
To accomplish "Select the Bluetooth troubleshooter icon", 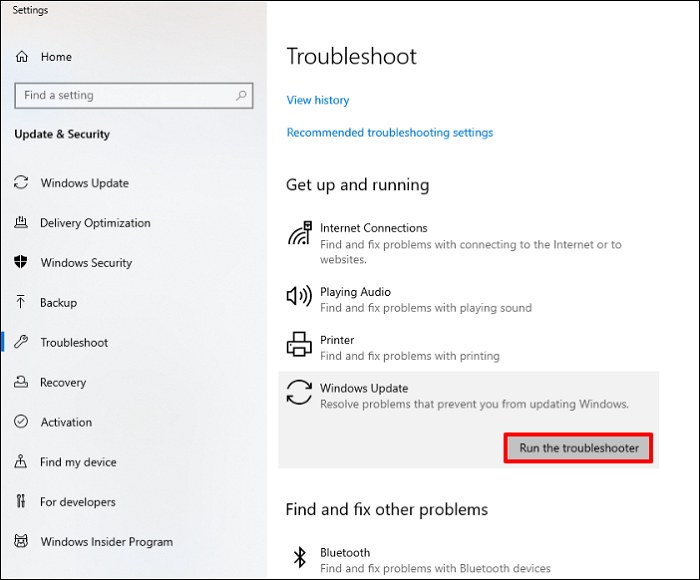I will tap(298, 556).
